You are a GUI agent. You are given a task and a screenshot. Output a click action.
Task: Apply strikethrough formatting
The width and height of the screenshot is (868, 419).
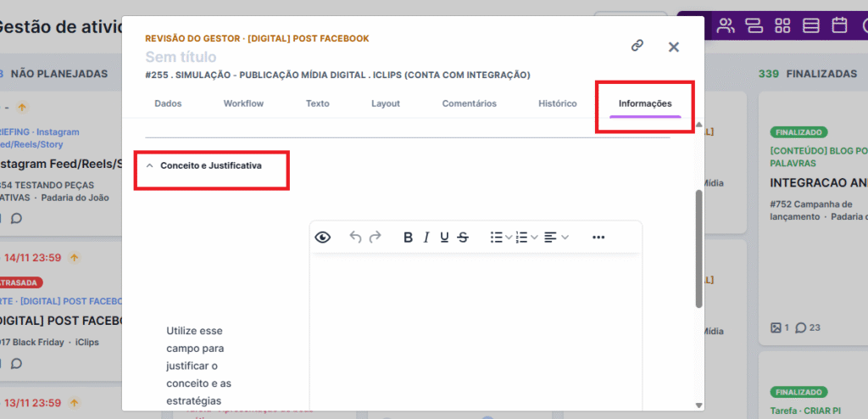point(463,237)
